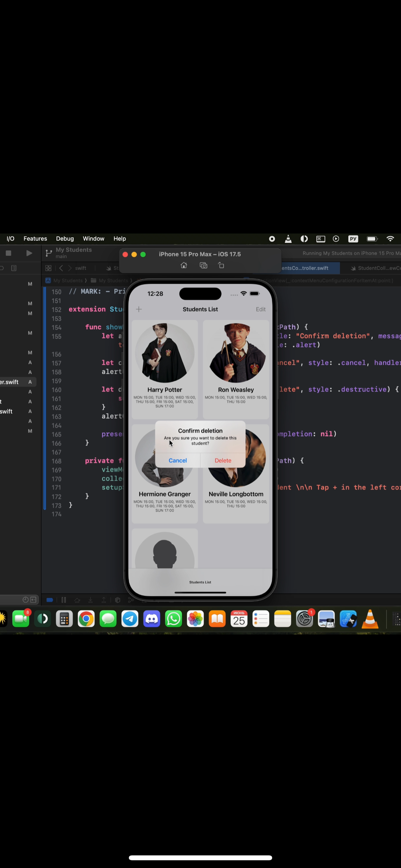The image size is (401, 868).
Task: Click the debug Step Into icon
Action: [90, 600]
